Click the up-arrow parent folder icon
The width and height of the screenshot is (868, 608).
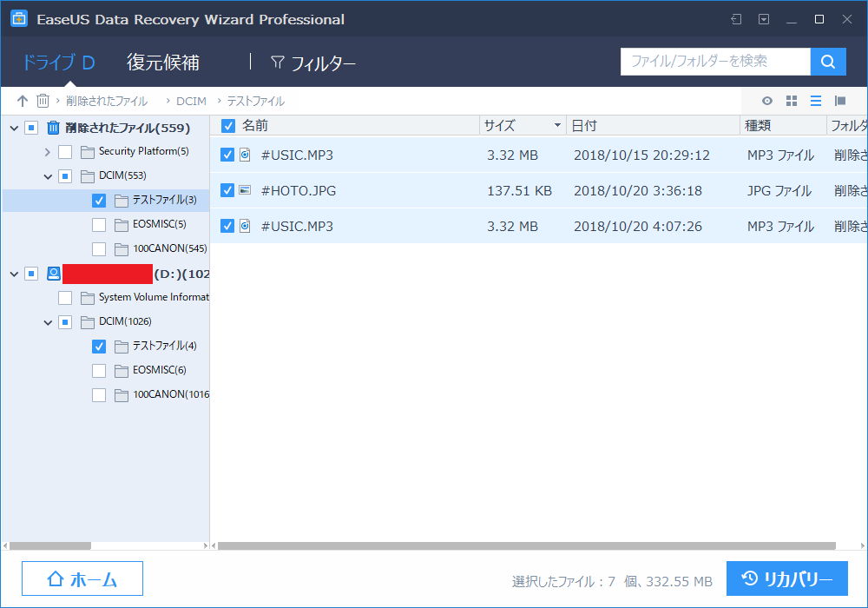pyautogui.click(x=23, y=101)
